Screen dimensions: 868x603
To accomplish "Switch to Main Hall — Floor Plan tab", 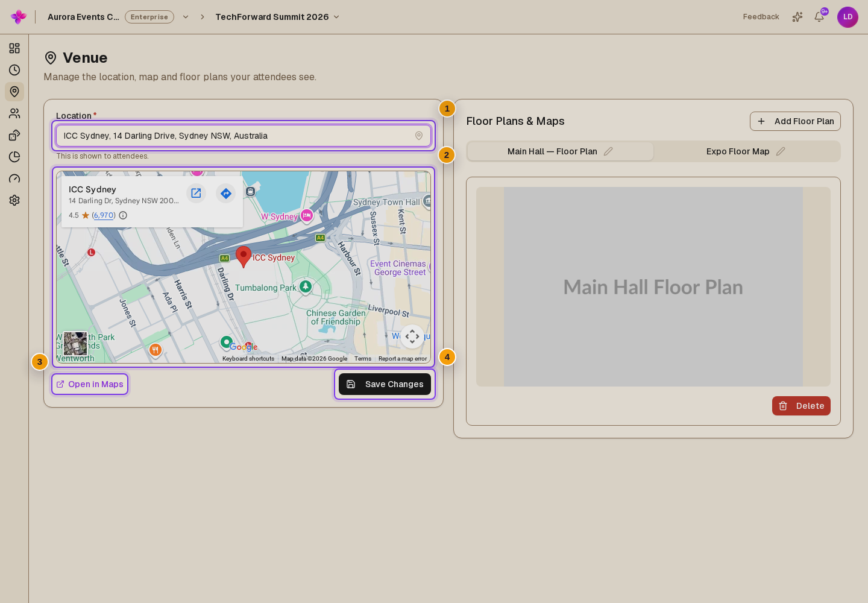I will pyautogui.click(x=560, y=151).
